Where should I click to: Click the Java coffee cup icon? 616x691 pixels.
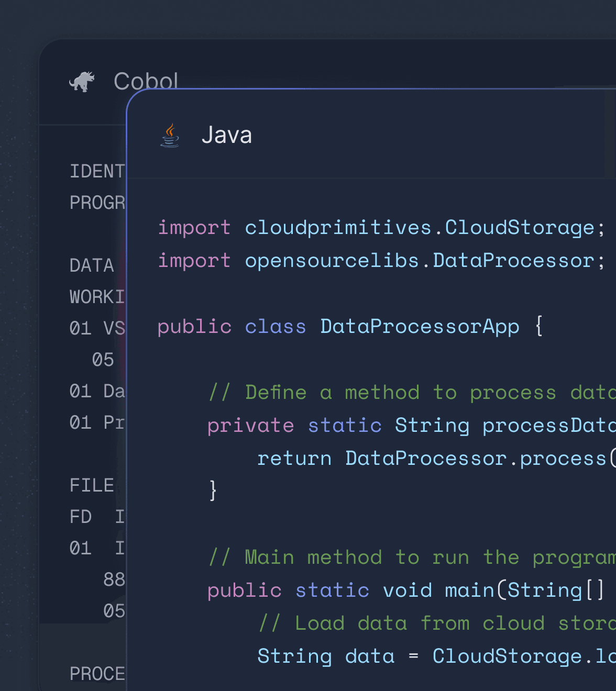pyautogui.click(x=170, y=136)
